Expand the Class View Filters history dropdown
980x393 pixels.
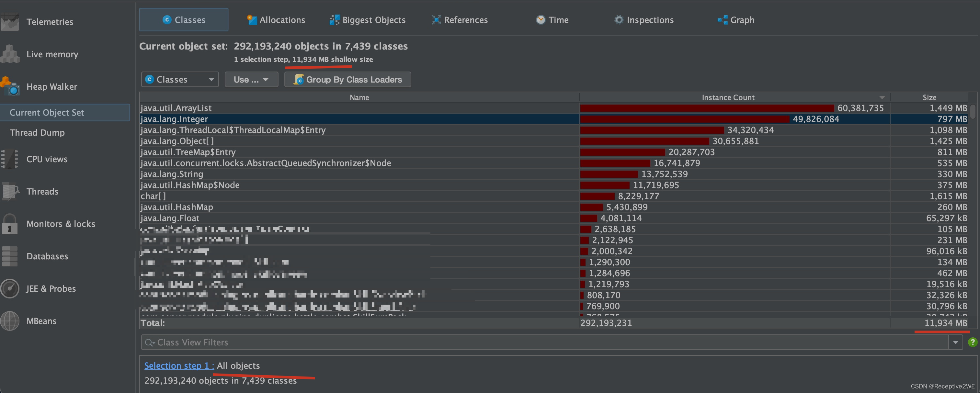[x=955, y=342]
